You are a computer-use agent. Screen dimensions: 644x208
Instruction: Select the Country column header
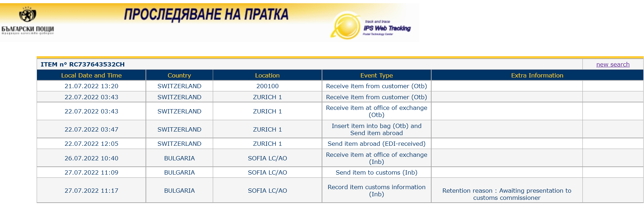(179, 75)
